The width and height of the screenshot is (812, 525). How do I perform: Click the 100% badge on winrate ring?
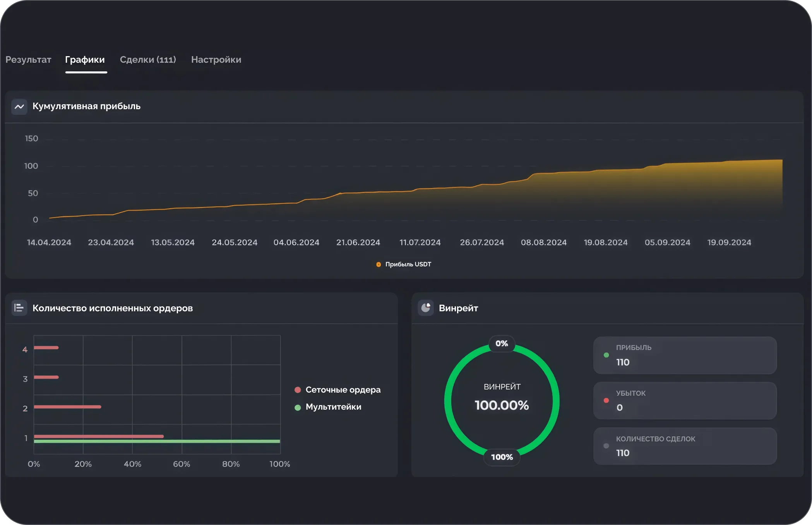pyautogui.click(x=502, y=457)
